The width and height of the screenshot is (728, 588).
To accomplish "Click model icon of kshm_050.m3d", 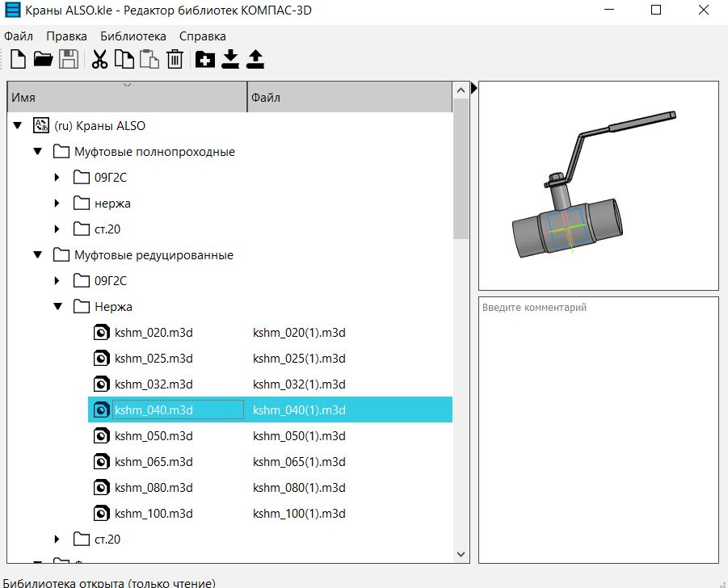I will pos(102,436).
